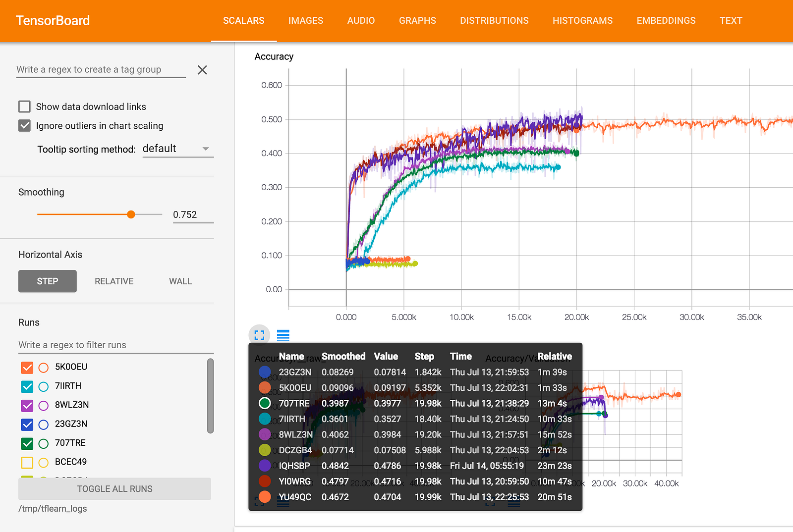Clear the tag group regex field
Image resolution: width=793 pixels, height=532 pixels.
click(202, 70)
